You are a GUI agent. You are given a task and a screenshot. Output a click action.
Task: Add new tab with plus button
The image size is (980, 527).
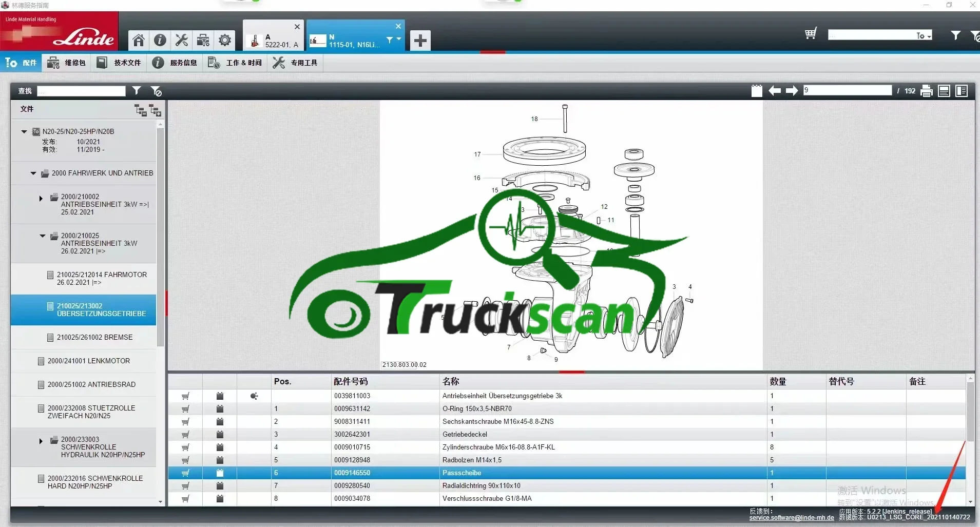point(420,40)
